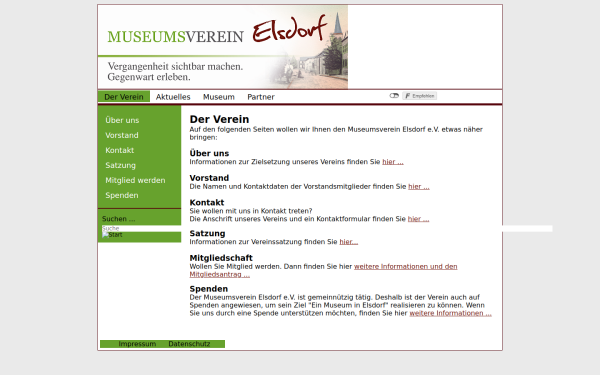Open the Aktuelles menu item

click(x=173, y=97)
